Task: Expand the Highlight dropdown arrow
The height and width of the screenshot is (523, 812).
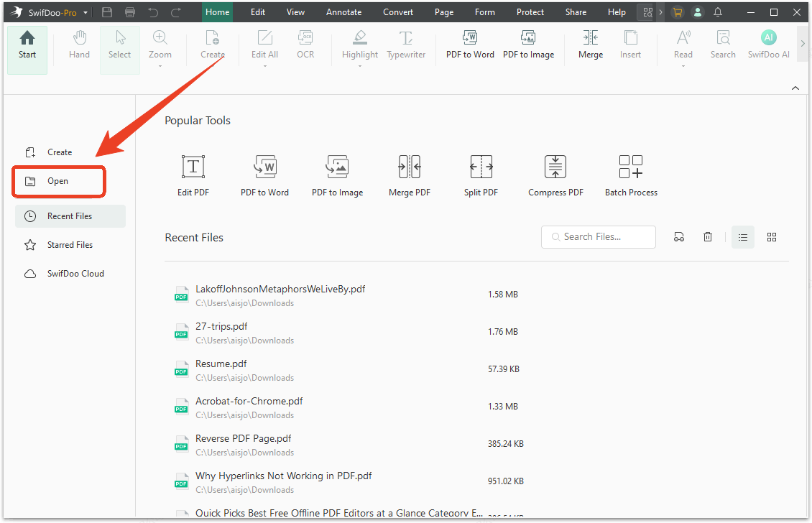Action: 360,66
